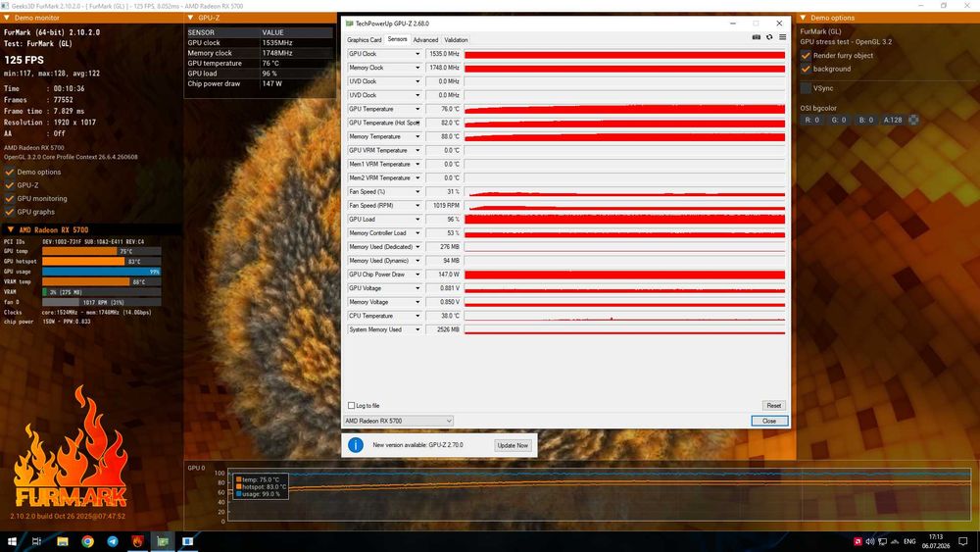This screenshot has width=980, height=552.
Task: Click the blue info icon in update notice
Action: [x=355, y=445]
